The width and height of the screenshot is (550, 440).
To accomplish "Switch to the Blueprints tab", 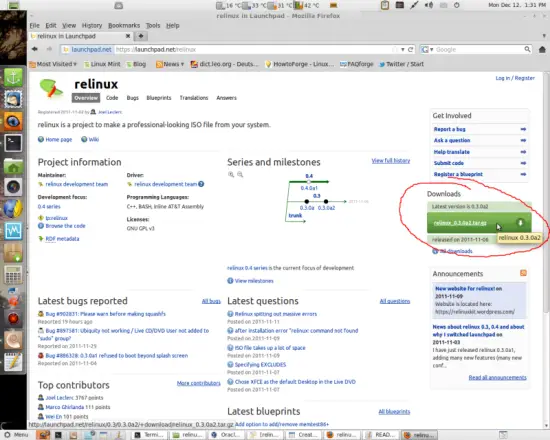I will [159, 98].
